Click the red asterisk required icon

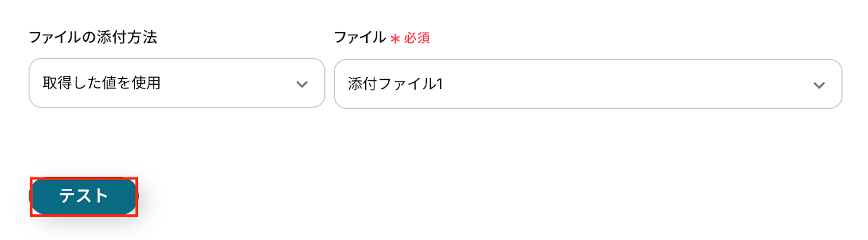pos(395,39)
